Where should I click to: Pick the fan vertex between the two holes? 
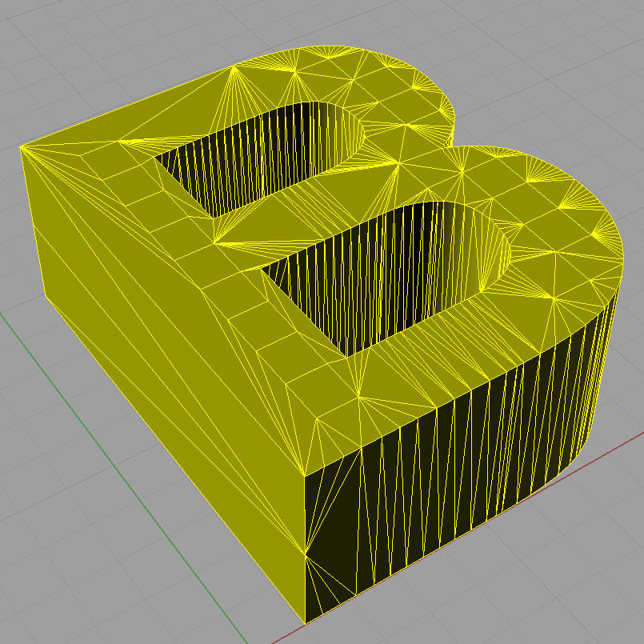pos(398,163)
